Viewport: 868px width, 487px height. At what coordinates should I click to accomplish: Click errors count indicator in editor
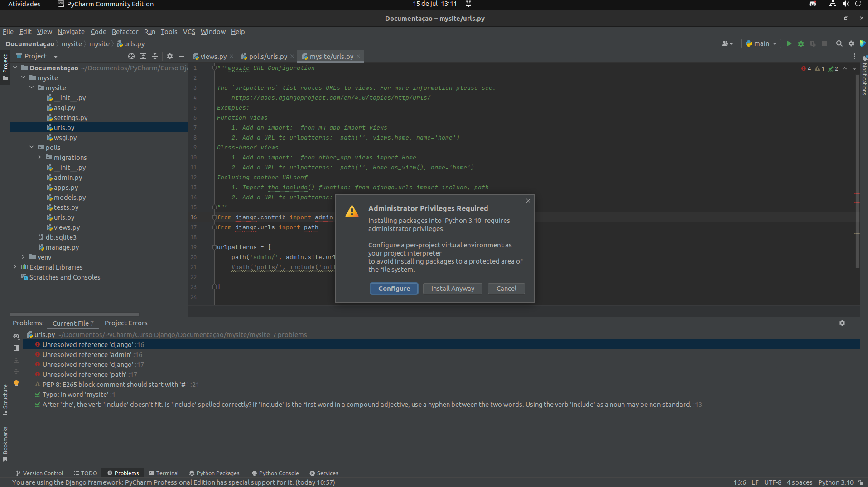tap(806, 68)
